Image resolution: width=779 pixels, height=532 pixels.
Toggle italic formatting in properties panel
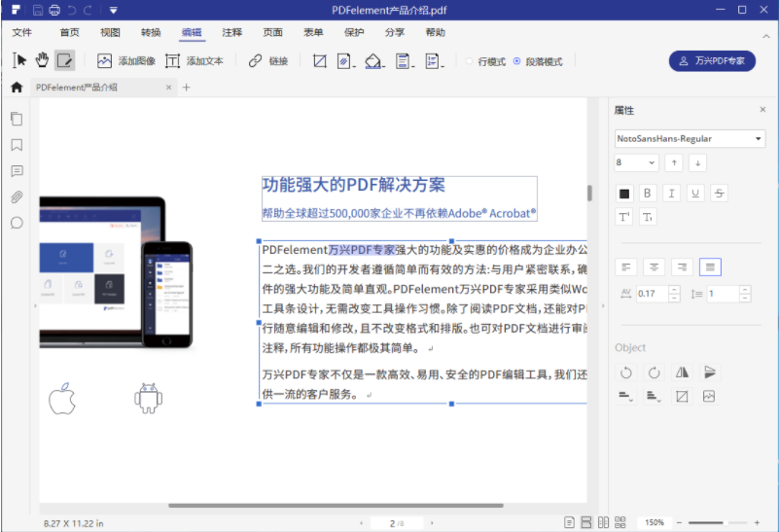click(671, 193)
